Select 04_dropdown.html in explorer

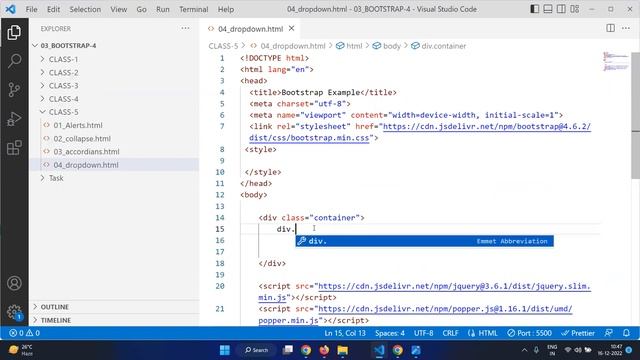pos(114,165)
